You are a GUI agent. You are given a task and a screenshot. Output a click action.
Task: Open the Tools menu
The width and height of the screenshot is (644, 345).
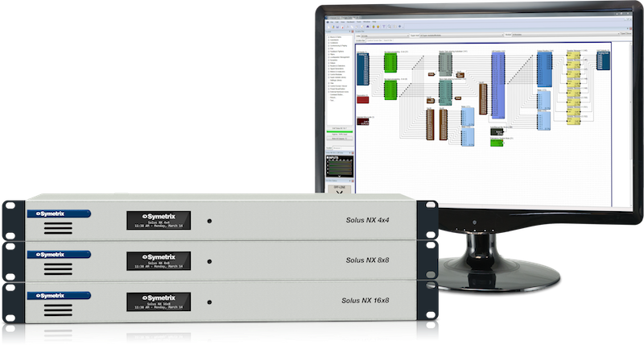click(358, 22)
